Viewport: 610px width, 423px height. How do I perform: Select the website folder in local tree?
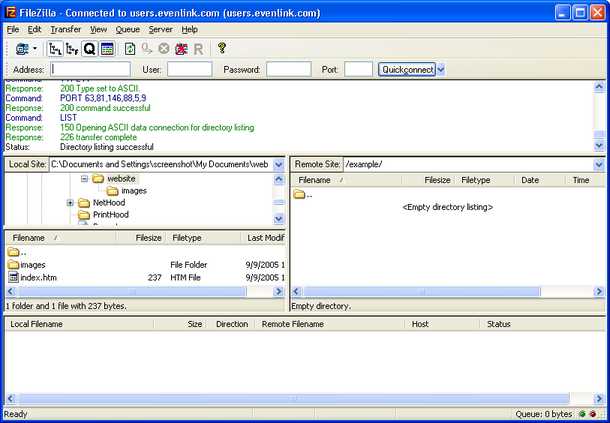(x=121, y=179)
